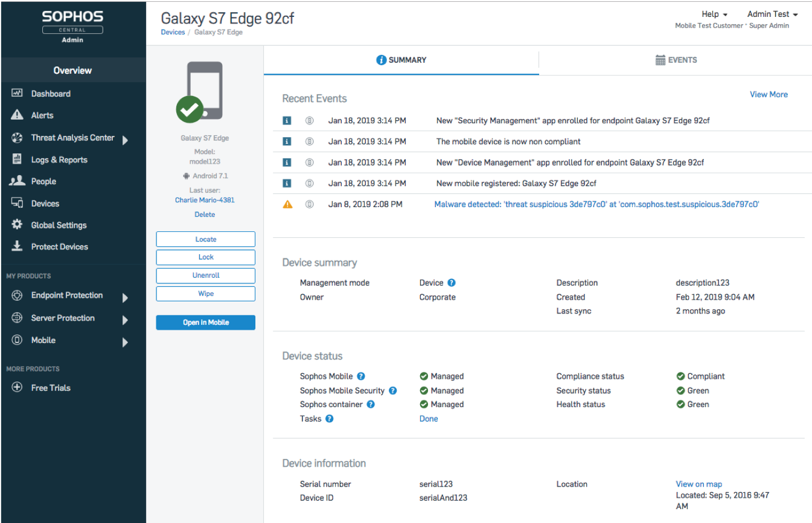Click the Free Trials plus icon
This screenshot has height=523, width=812.
pyautogui.click(x=17, y=388)
